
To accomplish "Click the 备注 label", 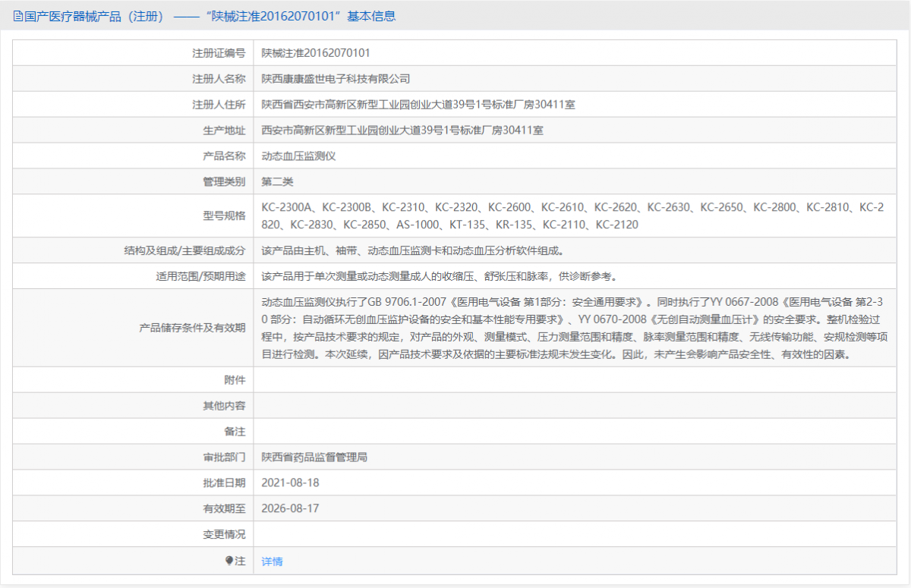I will [x=235, y=431].
